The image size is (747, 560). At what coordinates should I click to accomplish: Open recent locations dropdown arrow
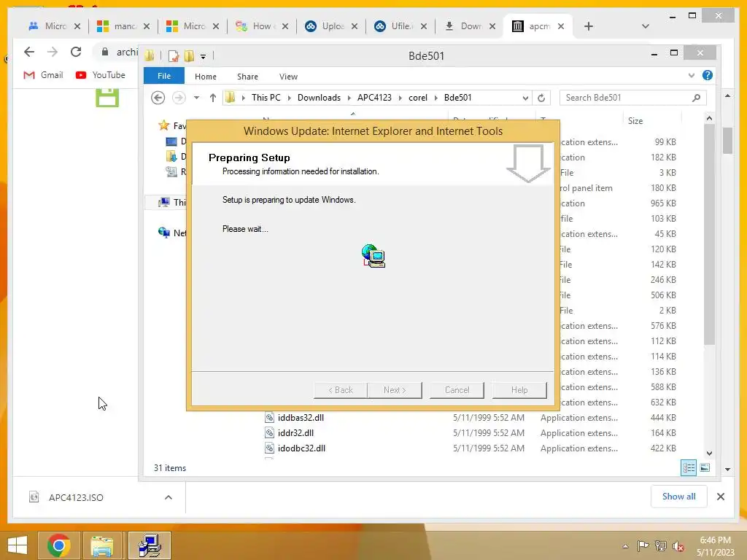point(196,98)
